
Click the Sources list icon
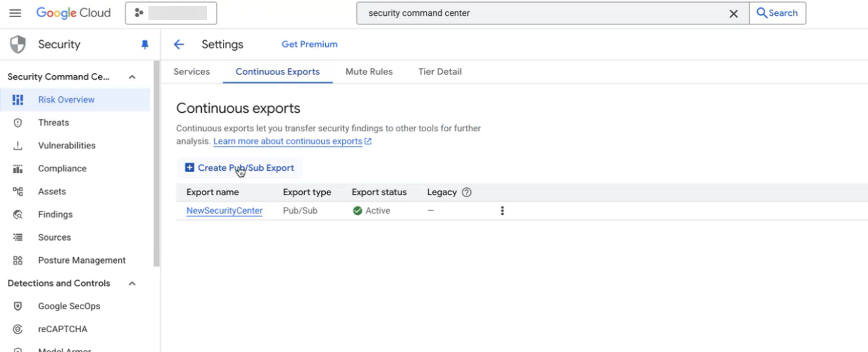point(18,237)
